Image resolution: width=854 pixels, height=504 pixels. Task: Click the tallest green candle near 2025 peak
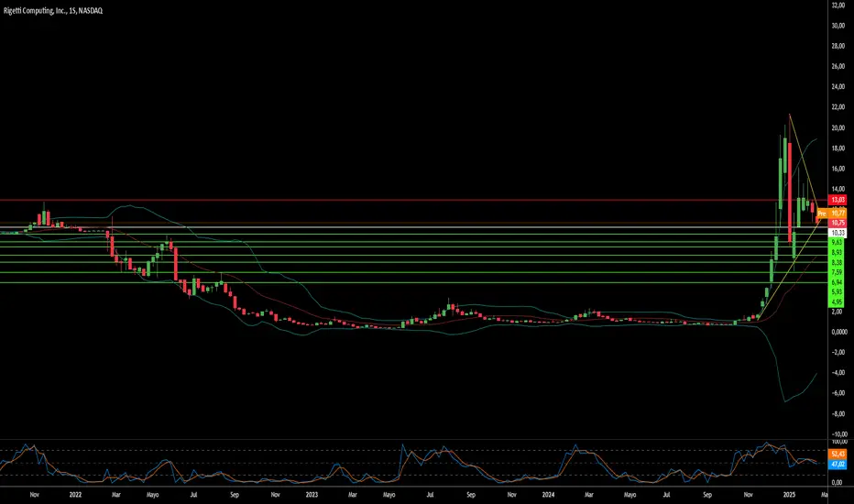click(782, 183)
